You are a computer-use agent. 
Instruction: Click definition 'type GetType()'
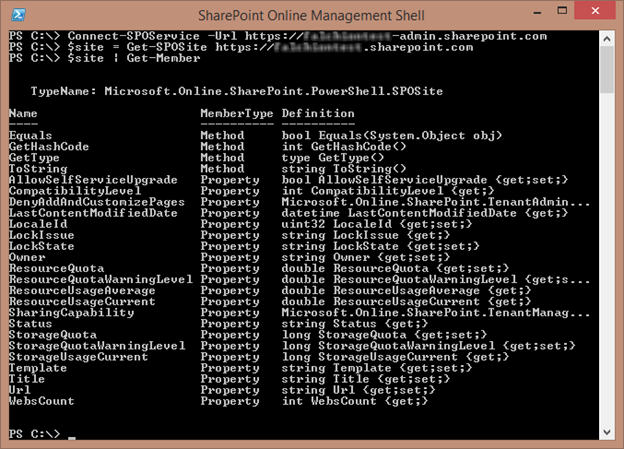click(x=333, y=158)
